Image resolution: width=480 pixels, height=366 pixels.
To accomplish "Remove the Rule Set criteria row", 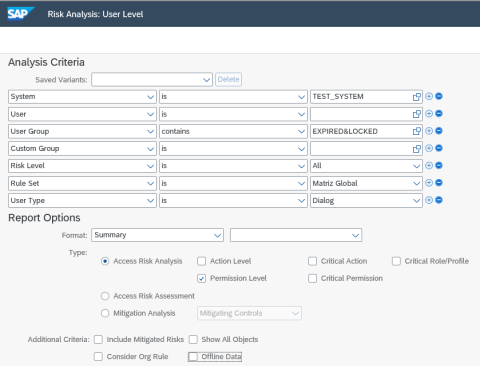I will pos(439,183).
